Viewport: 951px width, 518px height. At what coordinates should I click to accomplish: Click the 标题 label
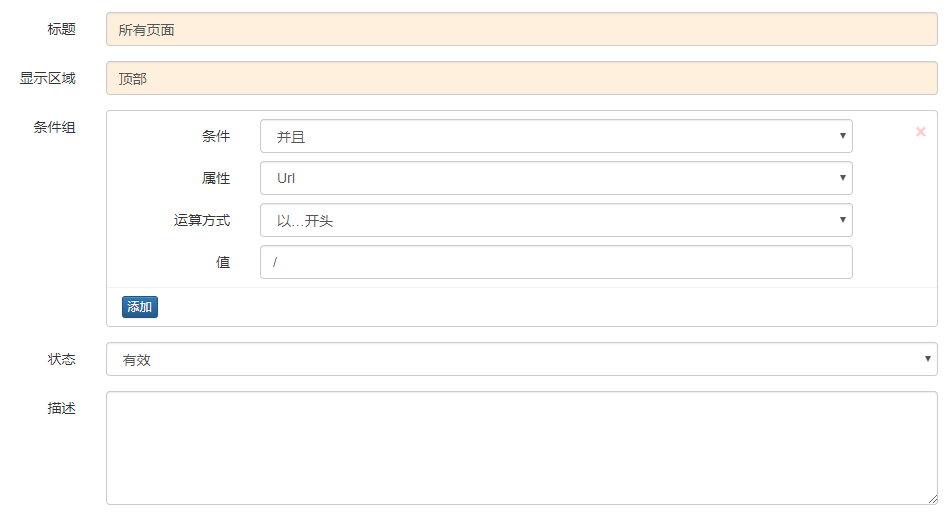coord(61,29)
